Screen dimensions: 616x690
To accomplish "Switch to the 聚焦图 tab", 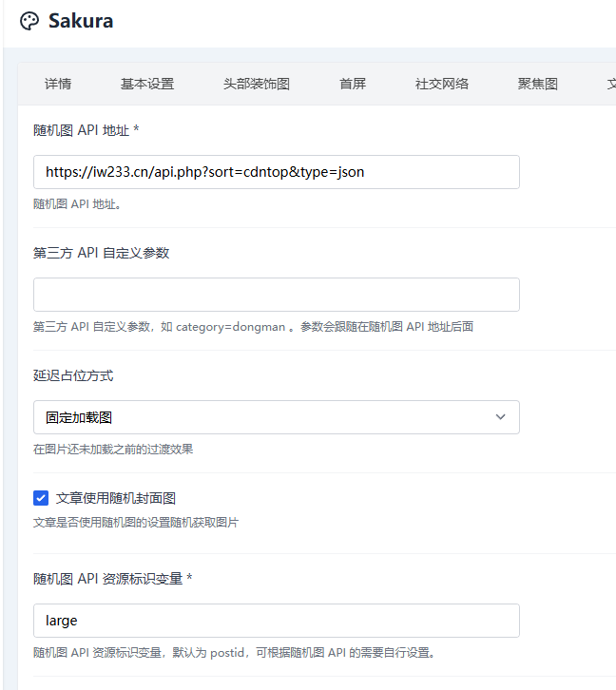I will click(x=538, y=84).
